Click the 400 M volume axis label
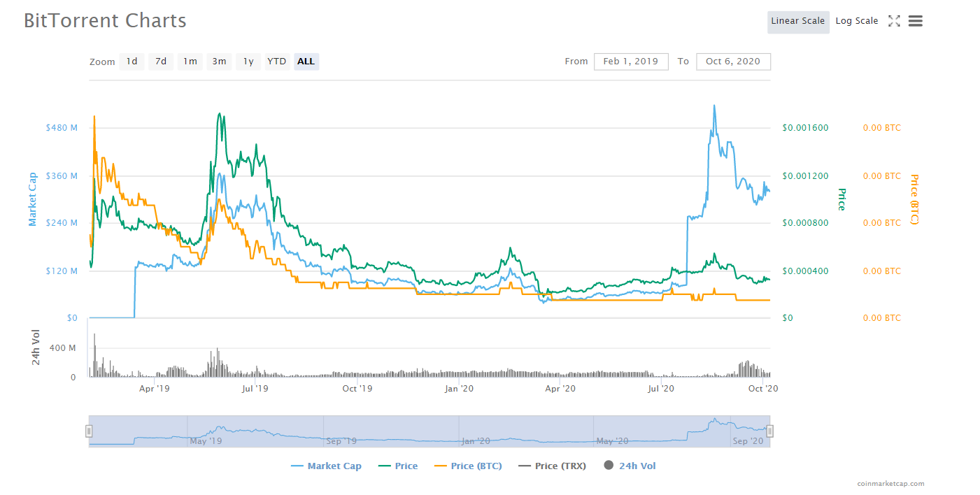Viewport: 980px width, 495px height. coord(62,347)
